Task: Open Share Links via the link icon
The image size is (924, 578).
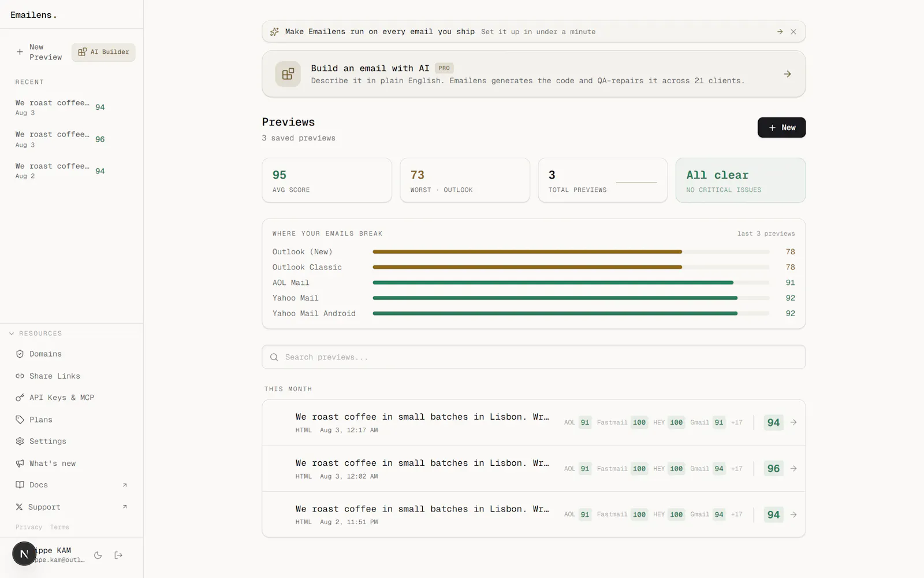Action: coord(20,376)
